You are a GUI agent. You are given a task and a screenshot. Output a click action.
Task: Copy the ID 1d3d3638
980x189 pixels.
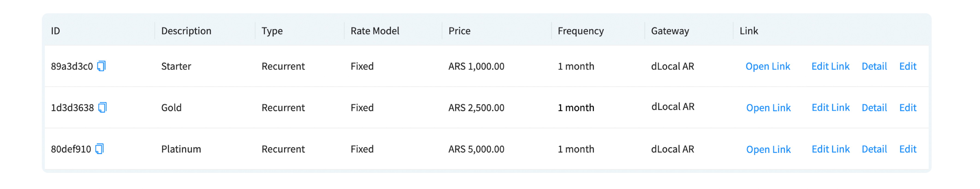tap(102, 108)
